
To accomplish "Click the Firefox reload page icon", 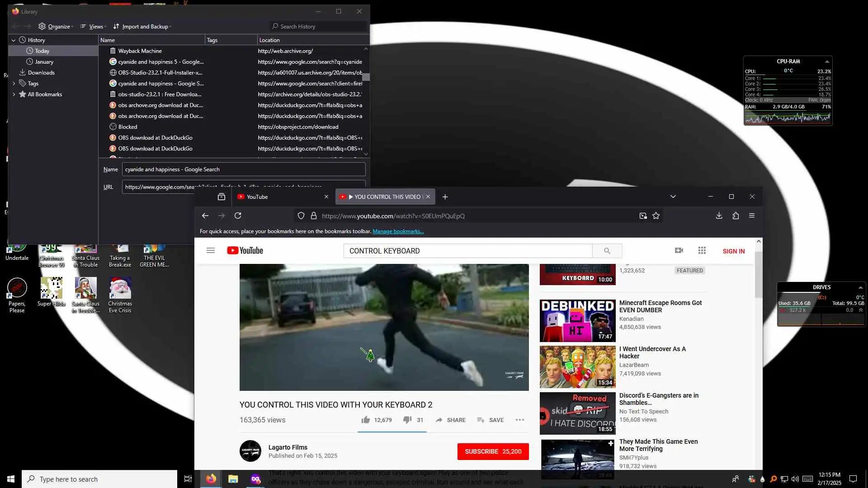I will 238,216.
